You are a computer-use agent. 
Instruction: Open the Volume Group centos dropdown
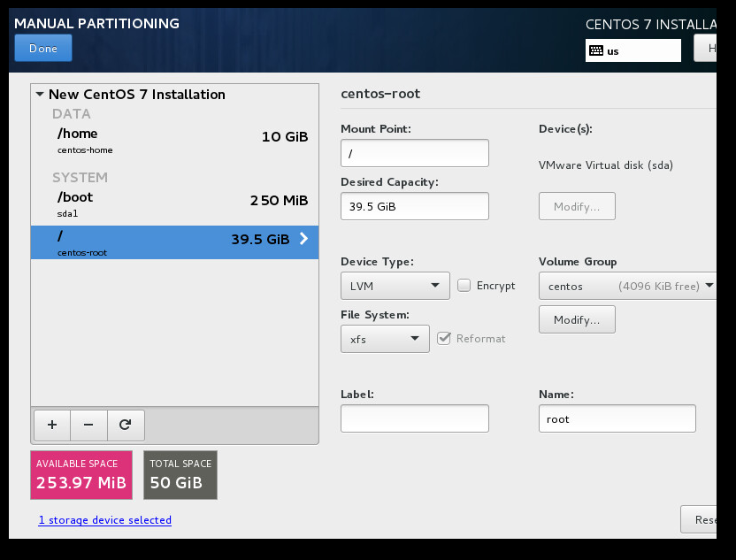627,286
